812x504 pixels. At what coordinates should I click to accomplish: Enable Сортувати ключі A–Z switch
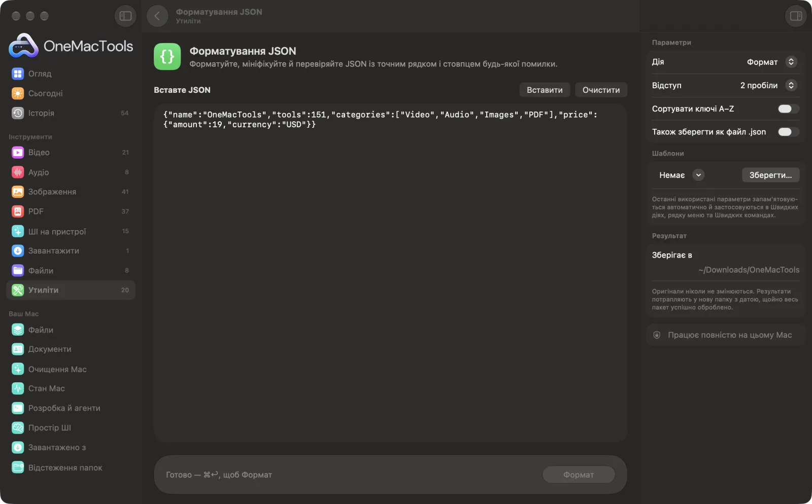[x=788, y=109]
